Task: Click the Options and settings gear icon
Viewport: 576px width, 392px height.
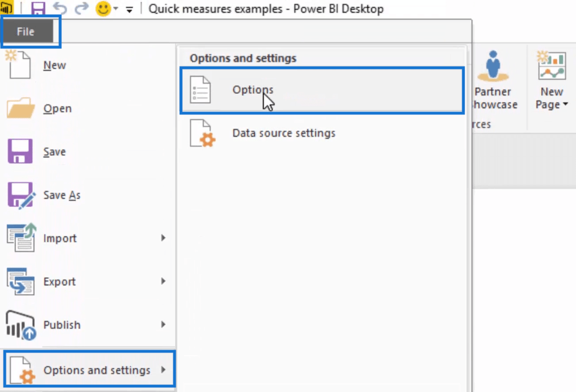Action: coord(22,370)
